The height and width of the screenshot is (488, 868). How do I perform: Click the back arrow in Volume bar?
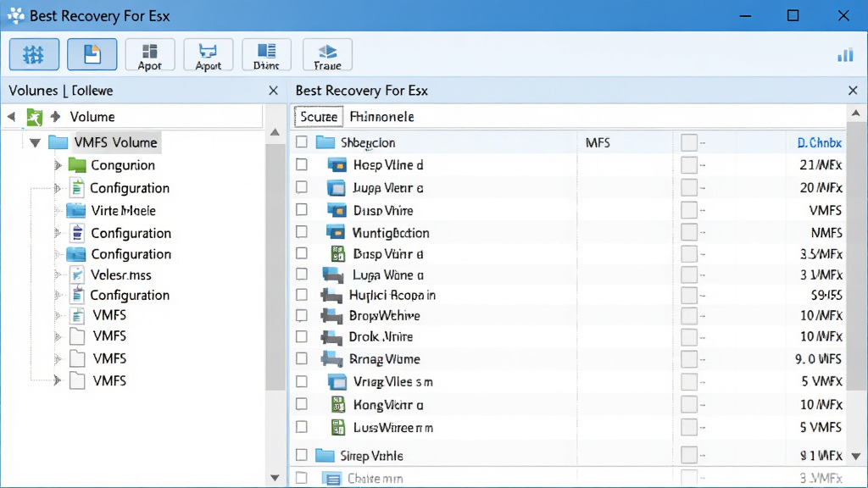tap(11, 117)
